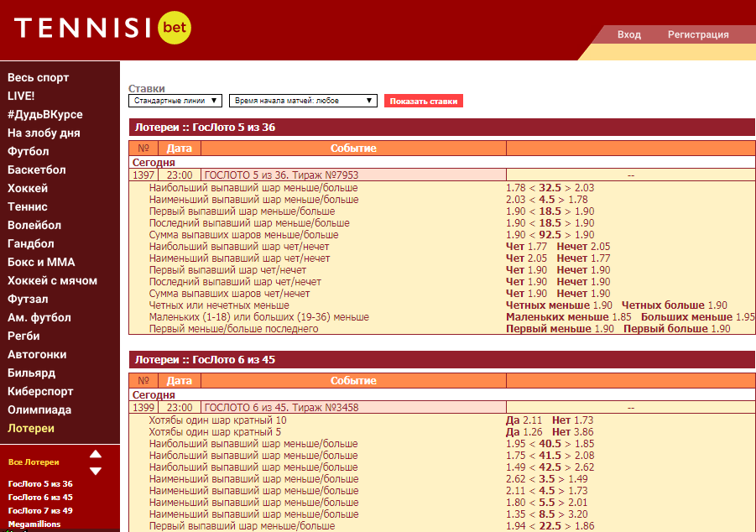Go to Ам. футбол bets
Screen dimensions: 756x532
pos(39,317)
